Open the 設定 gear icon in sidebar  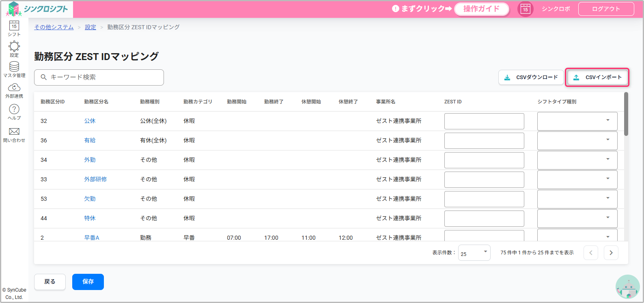(14, 49)
